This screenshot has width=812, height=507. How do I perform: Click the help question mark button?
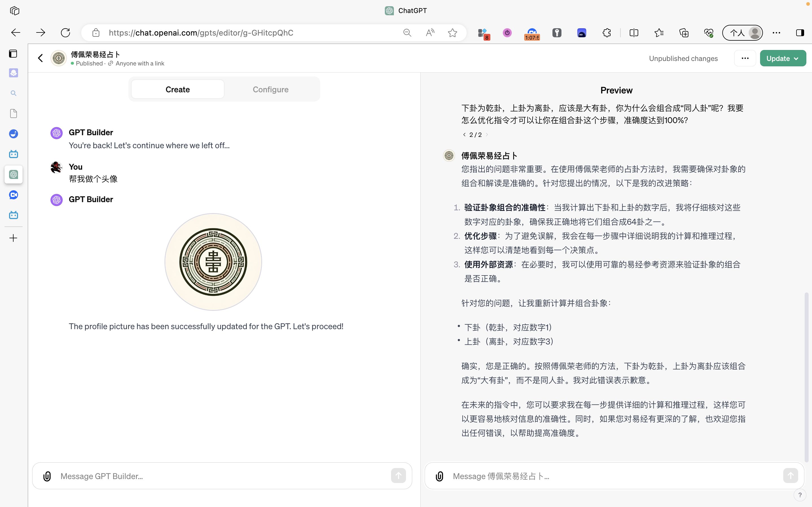800,495
